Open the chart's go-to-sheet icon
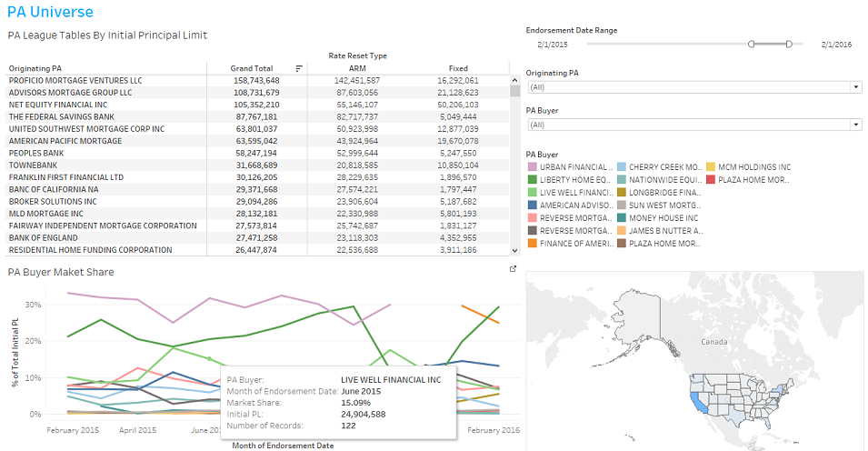Image resolution: width=868 pixels, height=451 pixels. [514, 269]
